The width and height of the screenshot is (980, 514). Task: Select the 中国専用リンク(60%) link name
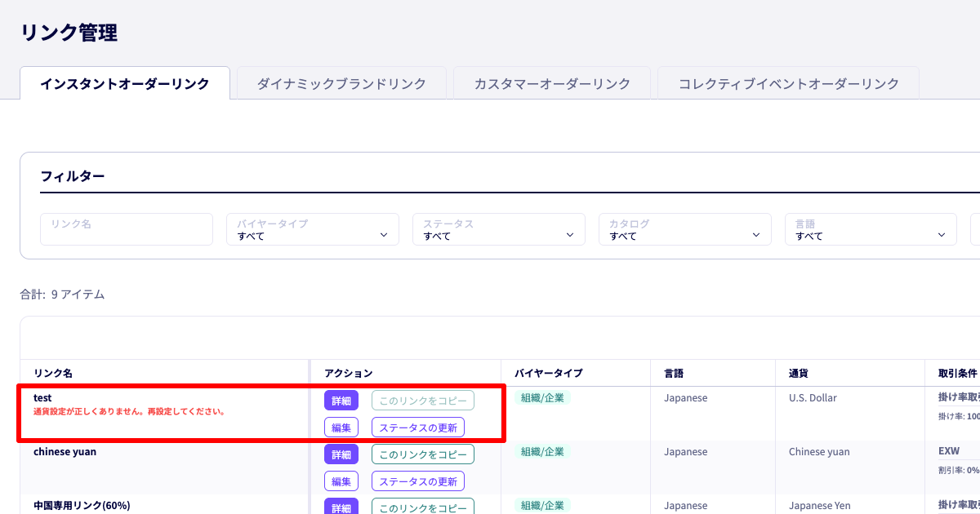tap(82, 506)
